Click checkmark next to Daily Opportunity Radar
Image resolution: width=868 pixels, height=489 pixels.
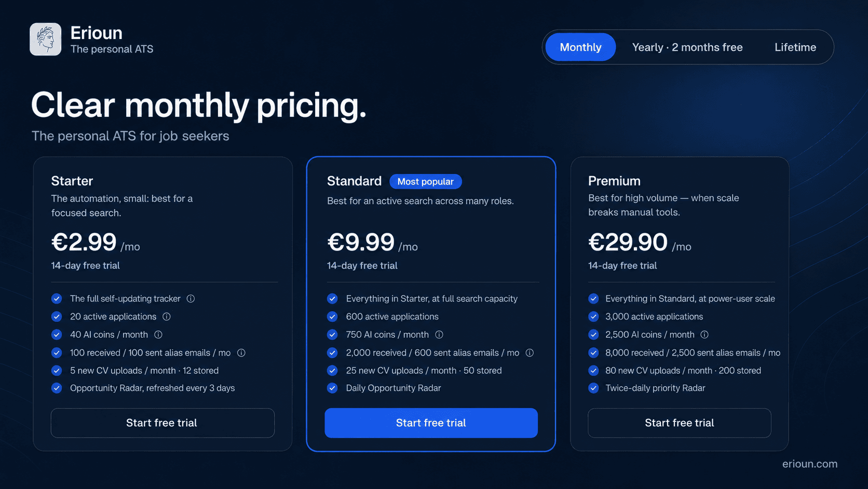point(332,388)
